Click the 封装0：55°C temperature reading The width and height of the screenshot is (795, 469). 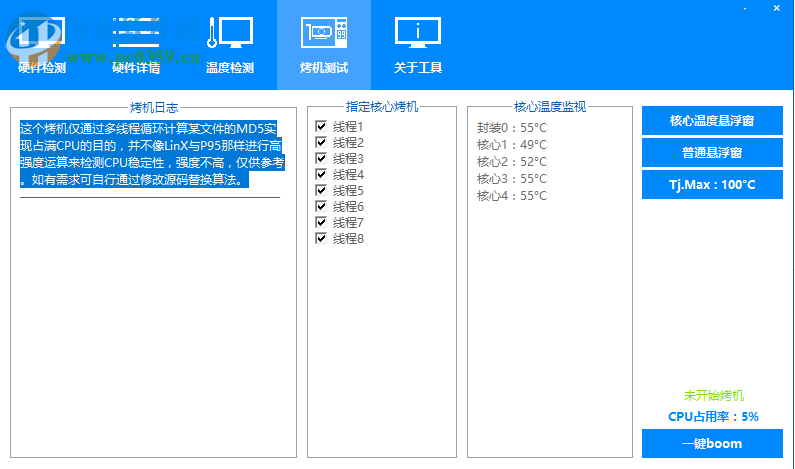pos(512,128)
